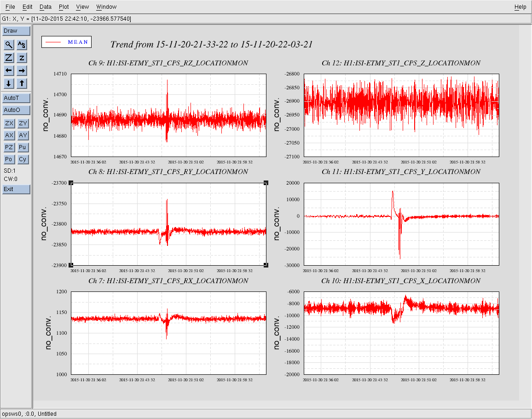Select the magnifier zoom tool

click(9, 45)
